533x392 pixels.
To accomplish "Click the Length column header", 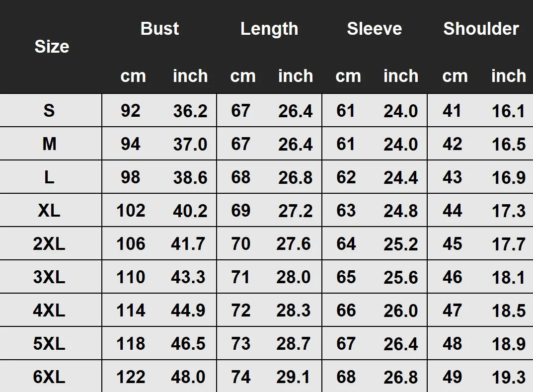I will [x=269, y=29].
